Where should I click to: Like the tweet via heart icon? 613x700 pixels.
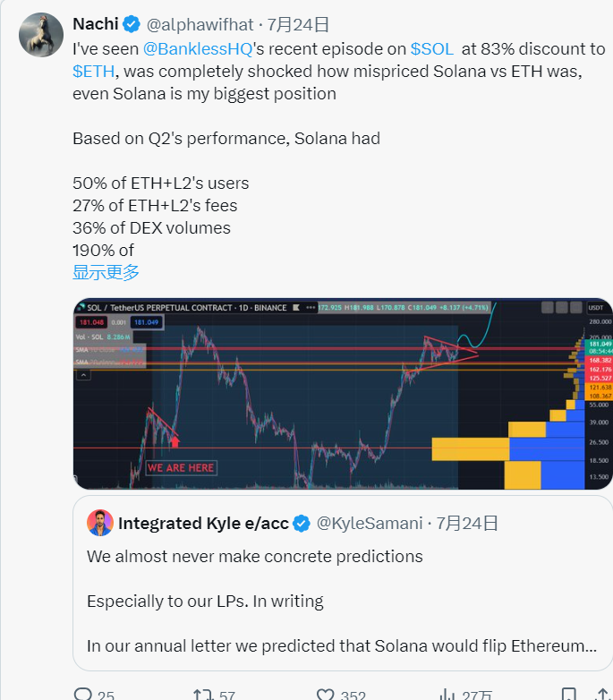[325, 695]
